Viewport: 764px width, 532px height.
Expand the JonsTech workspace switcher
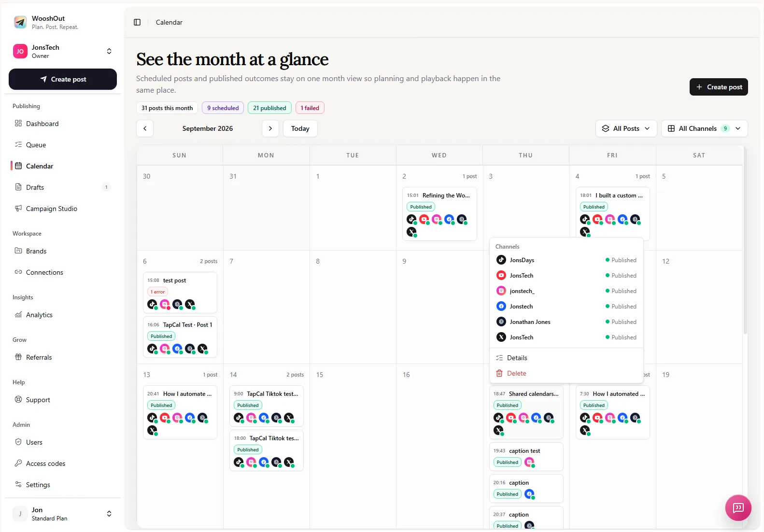click(109, 51)
